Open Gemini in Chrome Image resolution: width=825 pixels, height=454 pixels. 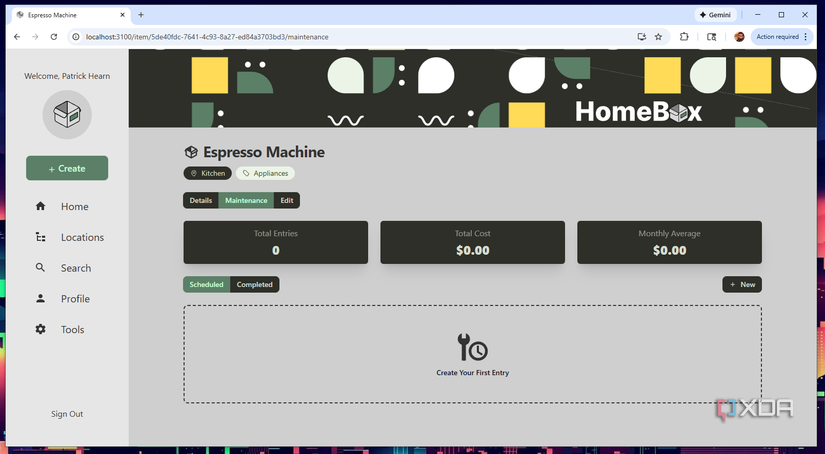[x=715, y=15]
